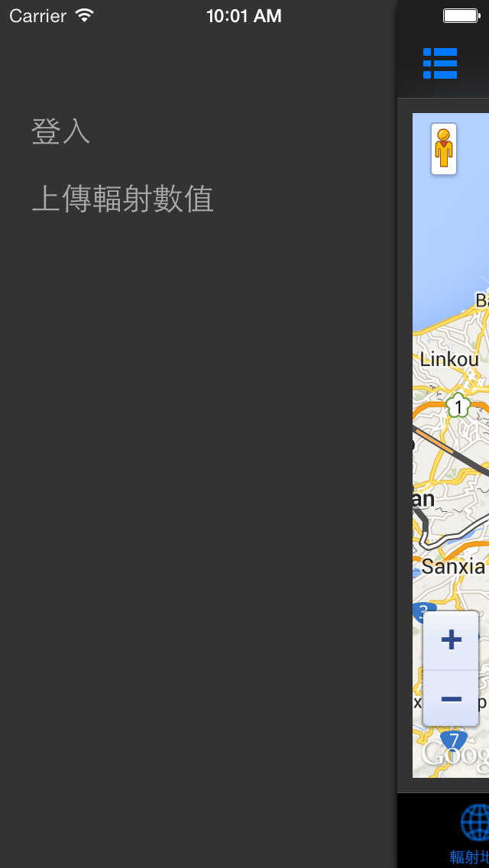Tap the globe icon in bottom tab bar
Viewport: 489px width, 868px height.
point(476,822)
